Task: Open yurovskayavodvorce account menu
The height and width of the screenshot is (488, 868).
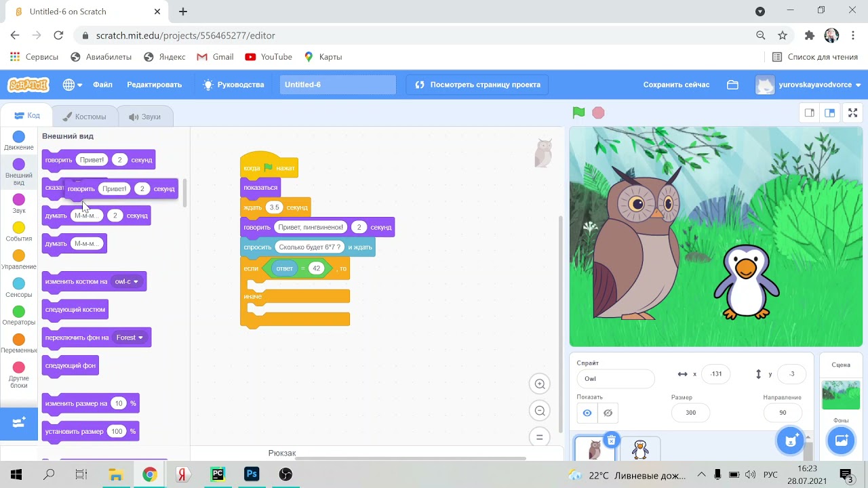Action: click(x=808, y=85)
